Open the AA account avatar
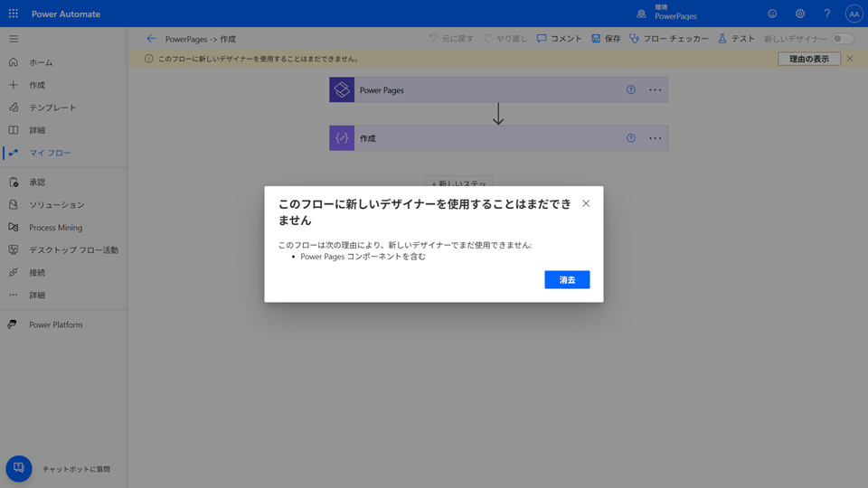This screenshot has height=488, width=868. point(854,14)
